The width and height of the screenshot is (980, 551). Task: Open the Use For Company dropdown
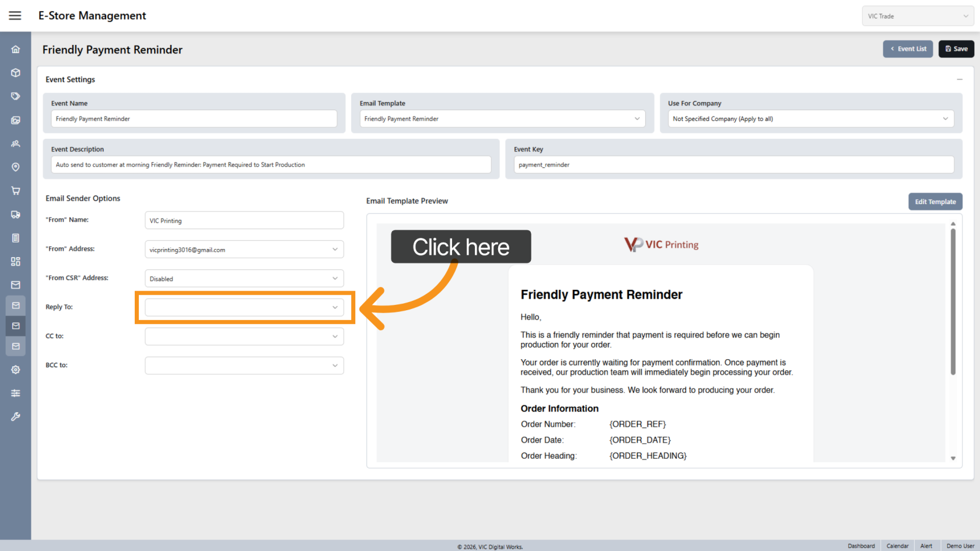(810, 119)
